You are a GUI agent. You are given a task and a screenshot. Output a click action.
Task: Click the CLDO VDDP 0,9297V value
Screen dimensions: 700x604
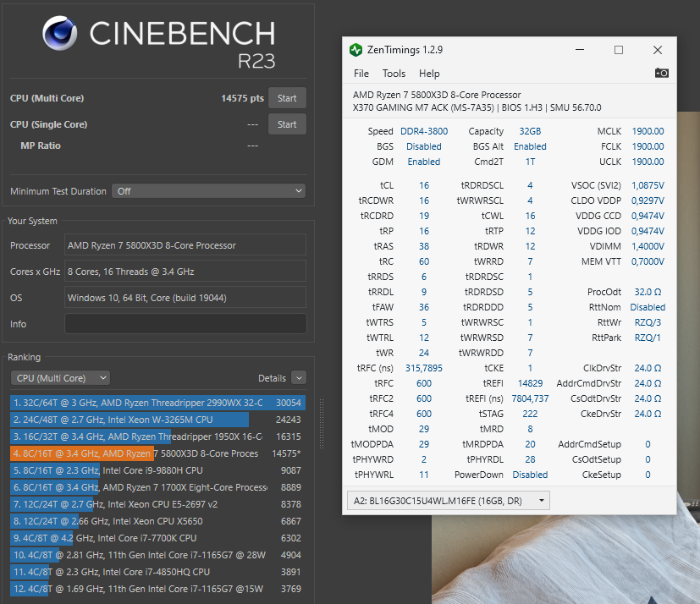click(x=648, y=200)
